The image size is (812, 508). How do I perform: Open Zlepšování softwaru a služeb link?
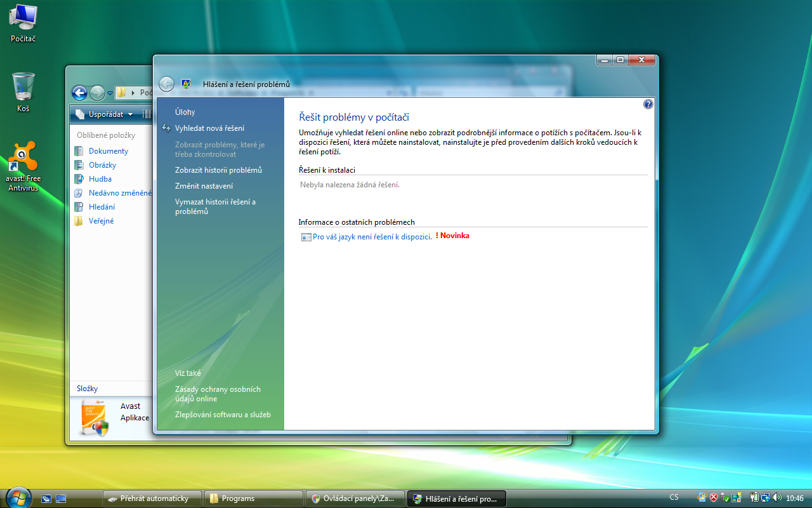coord(223,415)
